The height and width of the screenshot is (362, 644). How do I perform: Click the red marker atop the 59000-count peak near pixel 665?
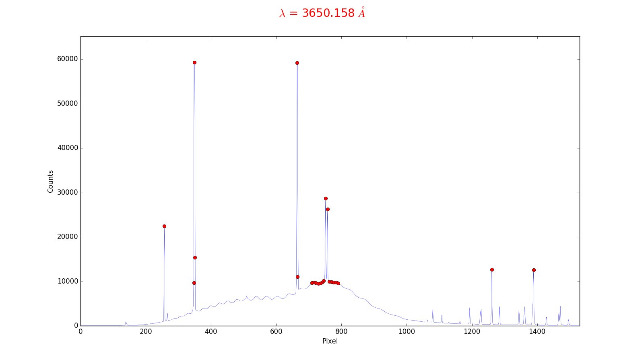[297, 63]
